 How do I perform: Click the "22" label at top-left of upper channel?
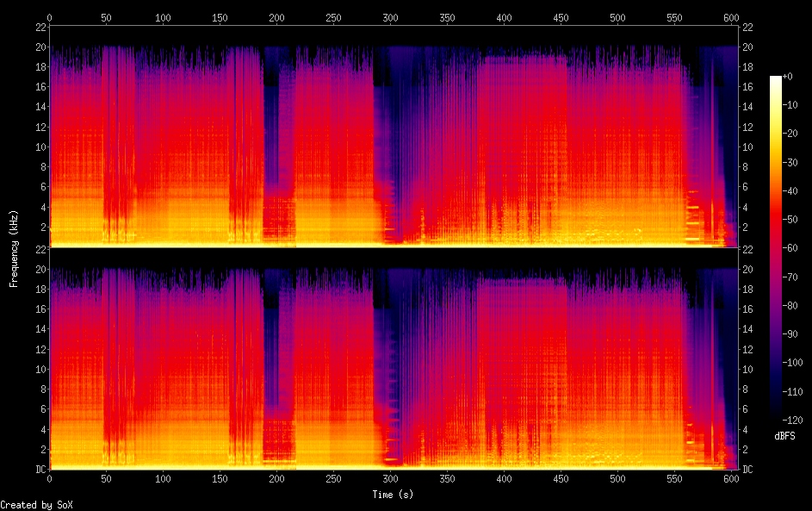(40, 27)
